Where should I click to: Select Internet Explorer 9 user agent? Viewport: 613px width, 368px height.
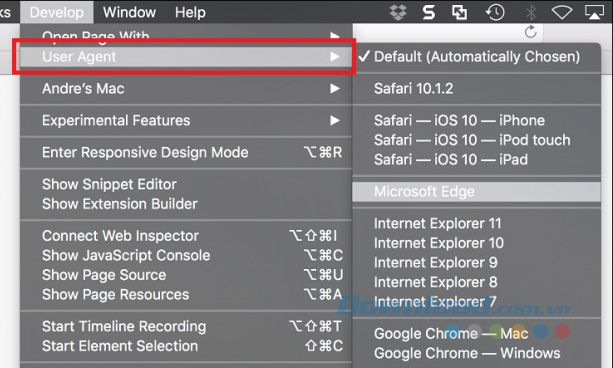477,263
